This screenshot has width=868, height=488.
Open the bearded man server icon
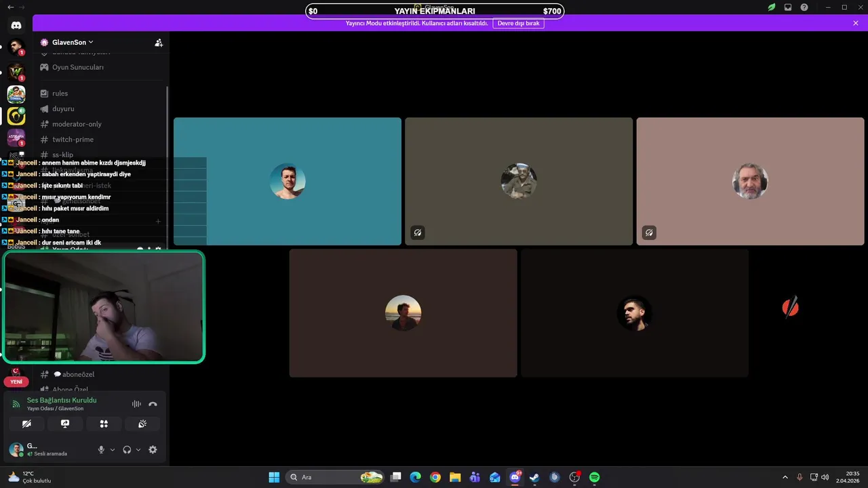point(16,48)
